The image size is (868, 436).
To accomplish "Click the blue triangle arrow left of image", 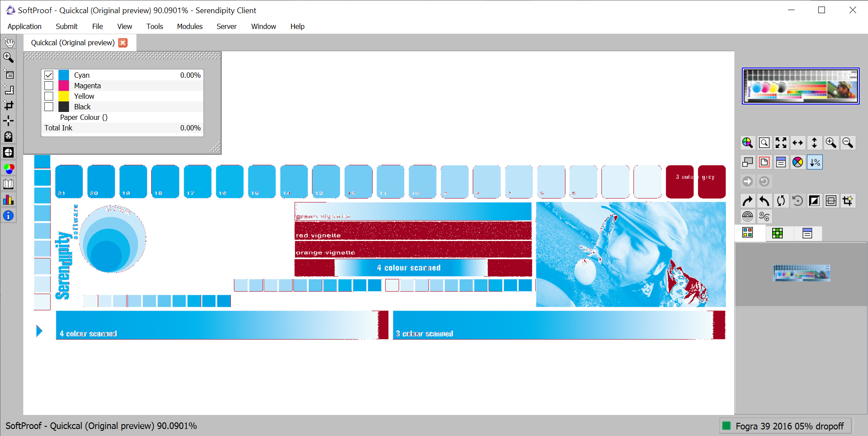I will [39, 331].
